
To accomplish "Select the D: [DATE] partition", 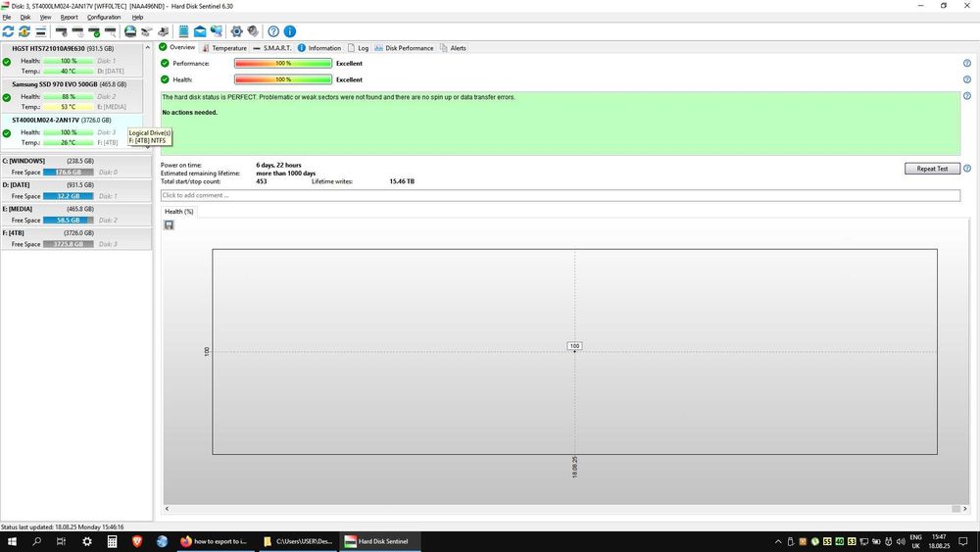I will (x=75, y=190).
